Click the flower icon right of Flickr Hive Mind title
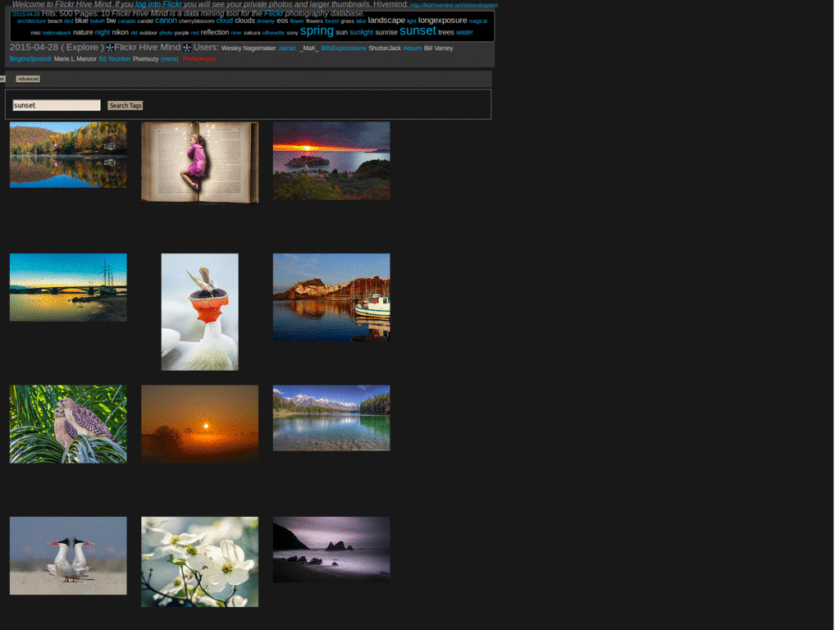Viewport: 840px width, 630px height. point(186,48)
